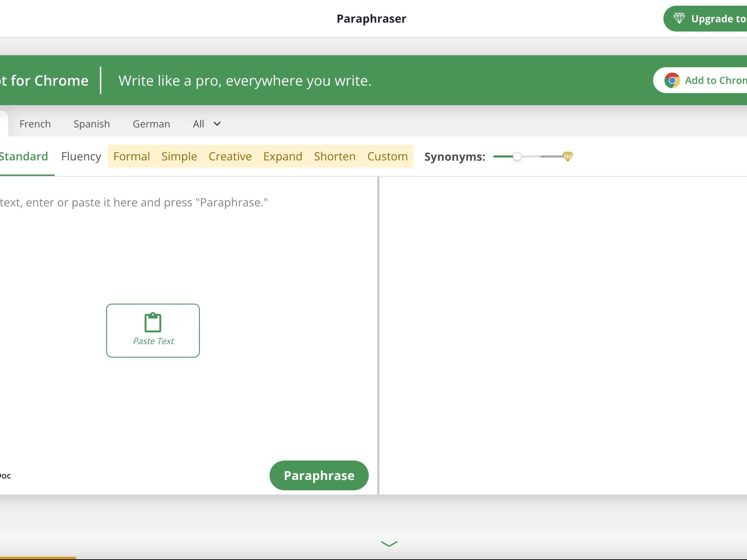Expand the bottom green chevron
Screen dimensions: 747x560
389,544
